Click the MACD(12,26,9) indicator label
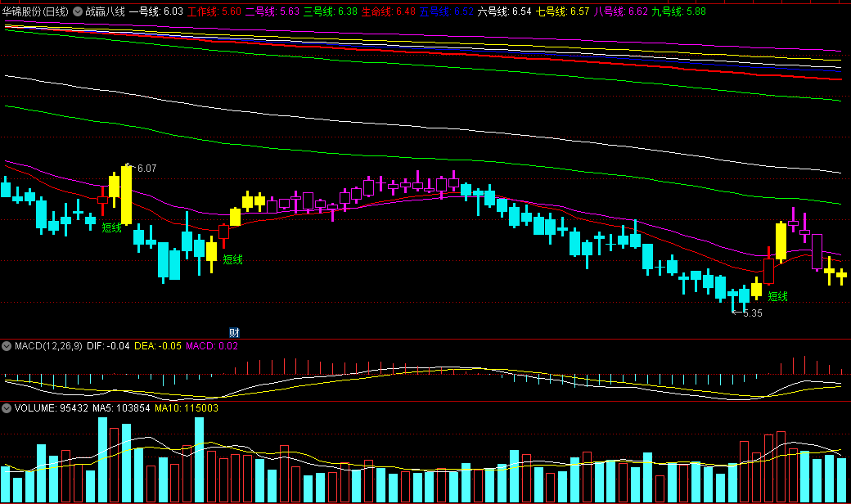851x504 pixels. pyautogui.click(x=48, y=346)
